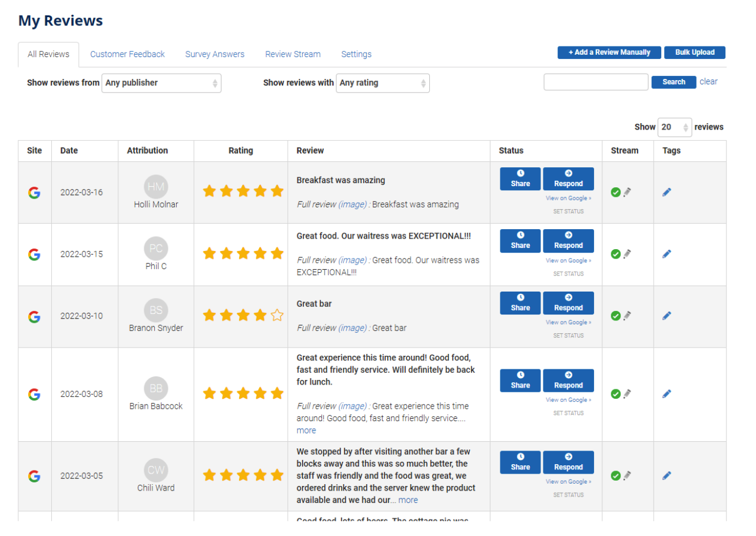Switch to the Customer Feedback tab

coord(127,54)
